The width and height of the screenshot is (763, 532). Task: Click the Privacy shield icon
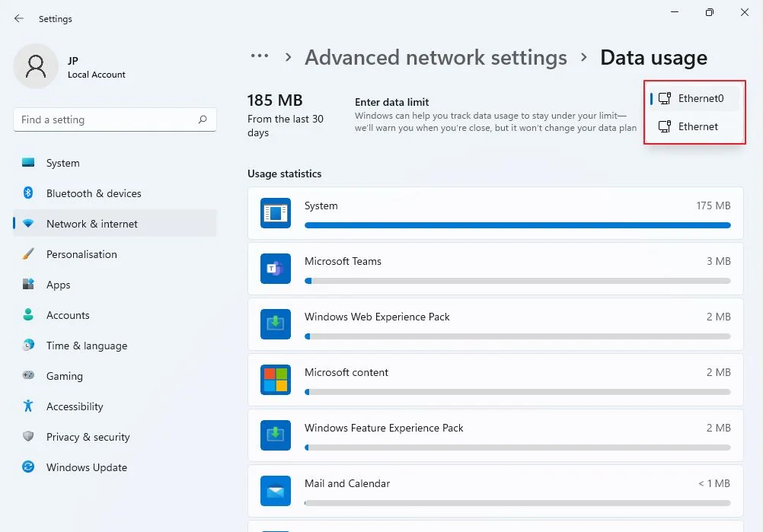click(28, 436)
